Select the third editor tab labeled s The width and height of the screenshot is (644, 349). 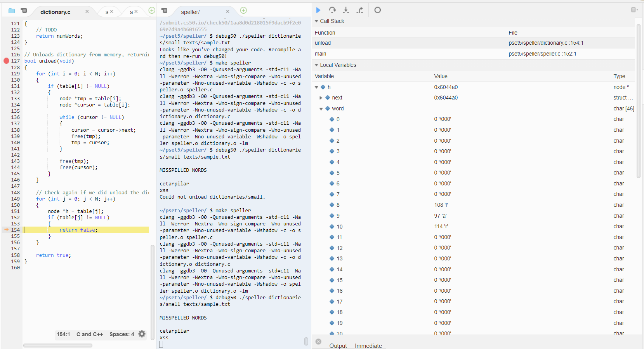(x=131, y=12)
